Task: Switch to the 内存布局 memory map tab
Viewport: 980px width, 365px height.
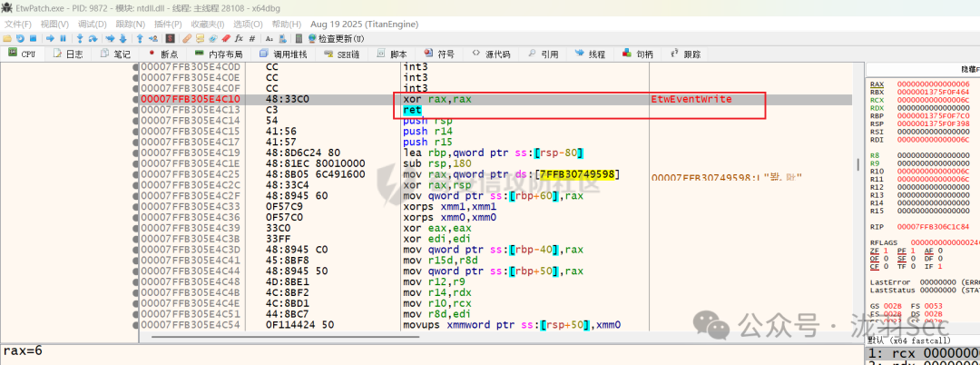Action: 218,54
